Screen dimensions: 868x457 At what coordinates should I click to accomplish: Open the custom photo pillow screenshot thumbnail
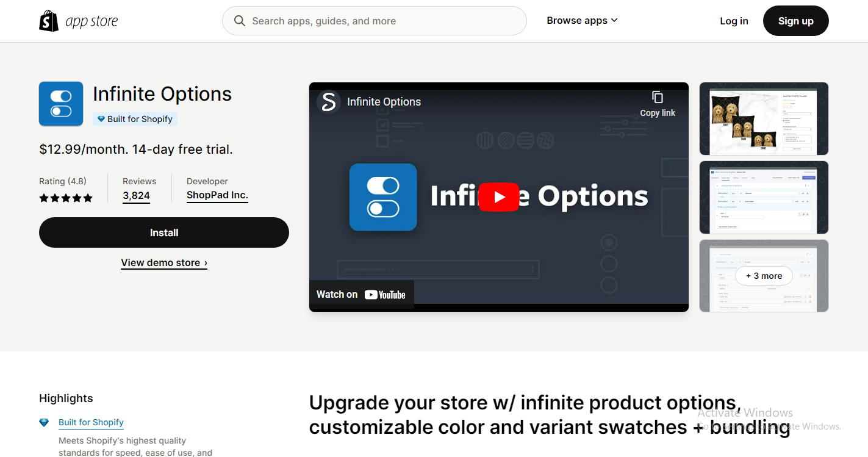coord(764,119)
